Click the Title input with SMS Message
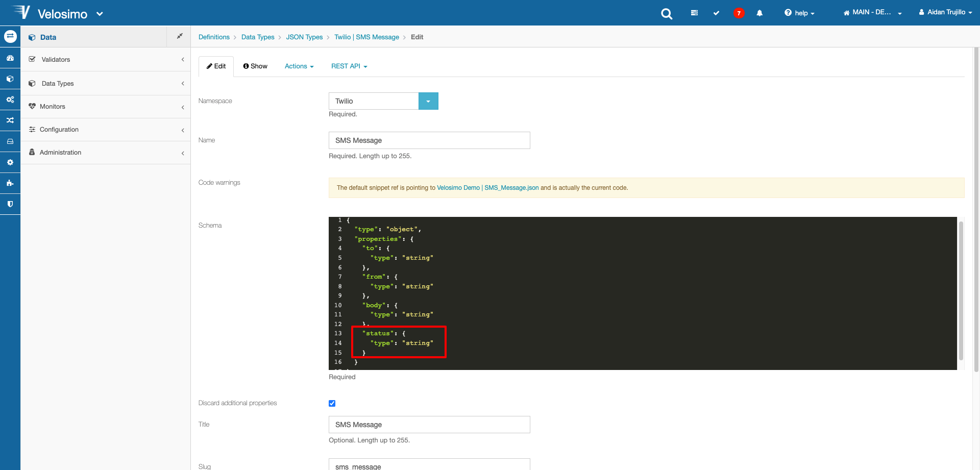 429,425
